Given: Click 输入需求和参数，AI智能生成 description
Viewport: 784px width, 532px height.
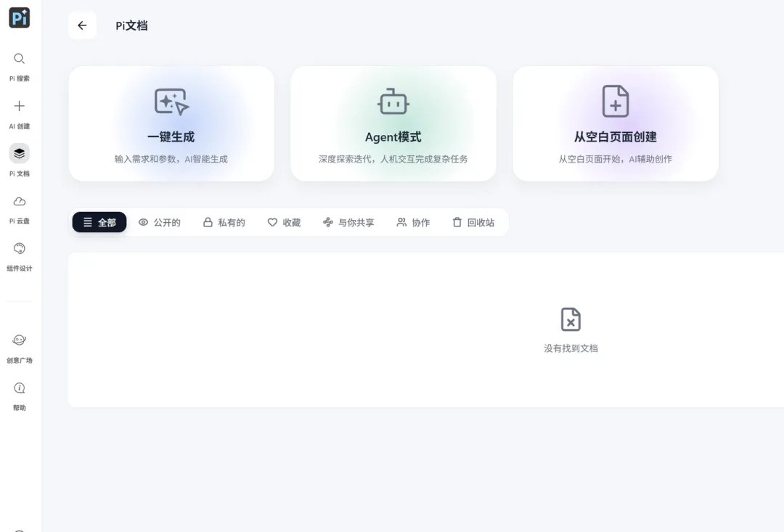Looking at the screenshot, I should (x=171, y=159).
